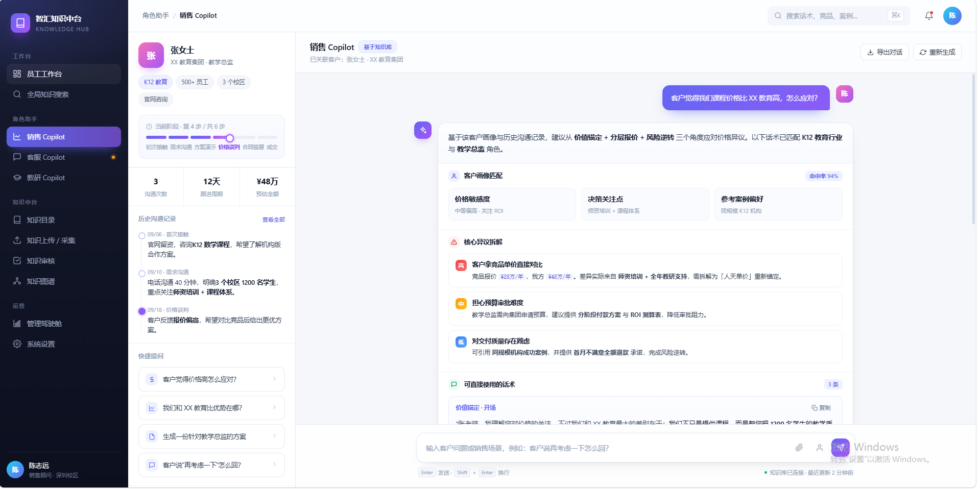
Task: Focus the customer question input field
Action: [605, 448]
